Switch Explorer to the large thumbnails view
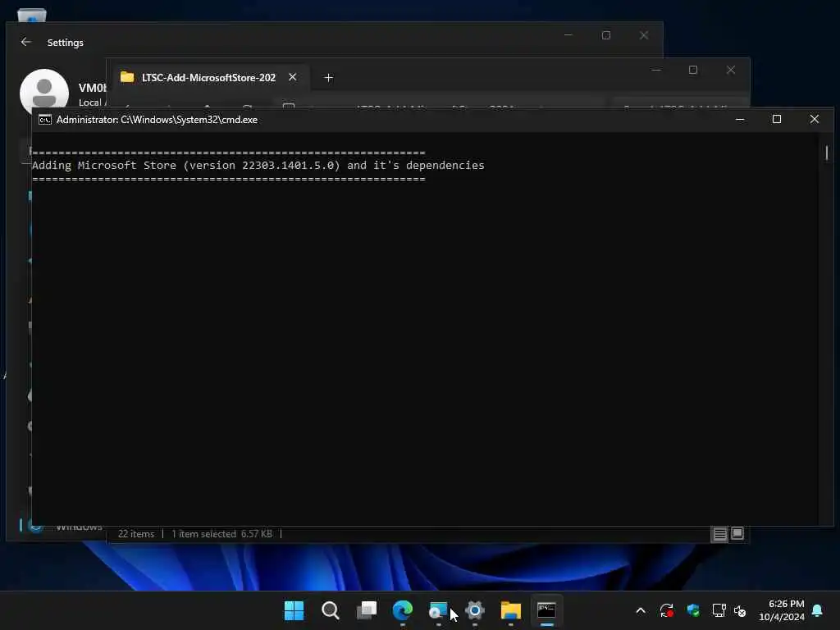This screenshot has height=630, width=840. (x=737, y=533)
